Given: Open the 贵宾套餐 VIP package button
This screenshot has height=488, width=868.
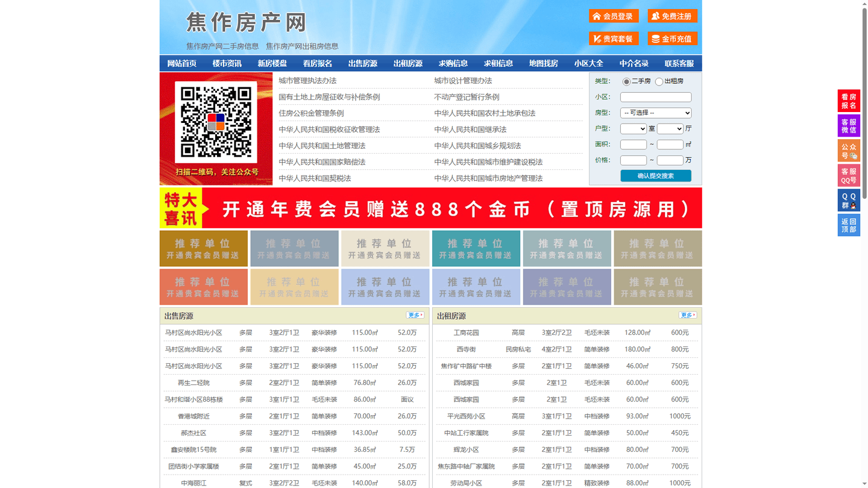Looking at the screenshot, I should [614, 39].
